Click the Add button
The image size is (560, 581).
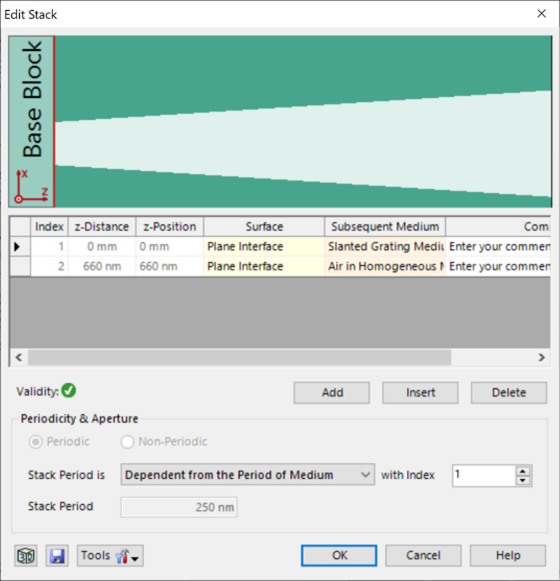[332, 393]
